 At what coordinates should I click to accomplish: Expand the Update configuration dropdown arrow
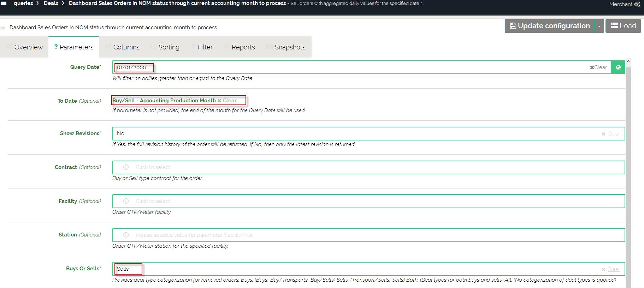click(x=599, y=26)
